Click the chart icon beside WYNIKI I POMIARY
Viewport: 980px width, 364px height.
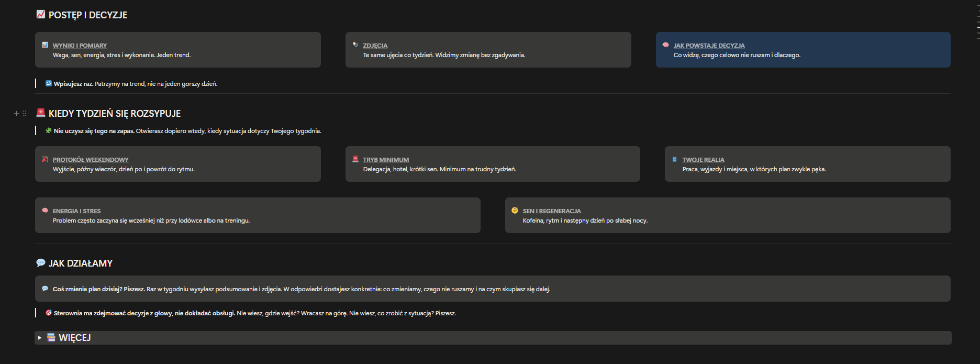[x=45, y=45]
